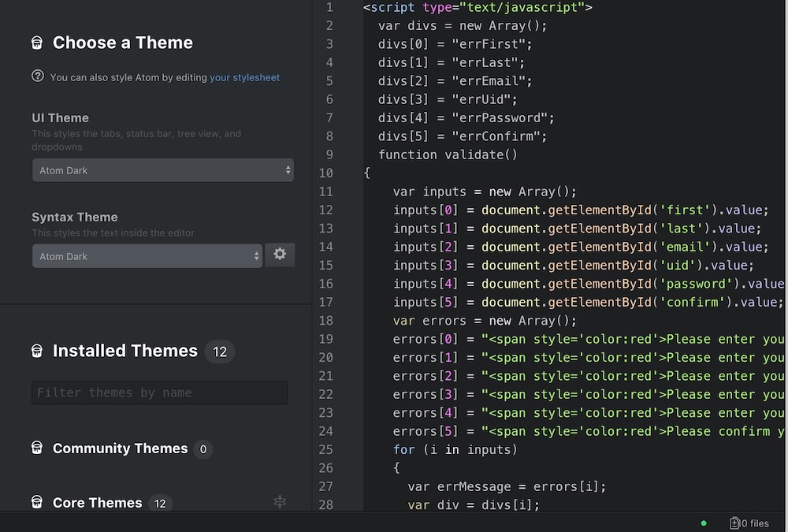Screen dimensions: 788x532
Task: Open the 'your stylesheet' link
Action: (x=244, y=77)
